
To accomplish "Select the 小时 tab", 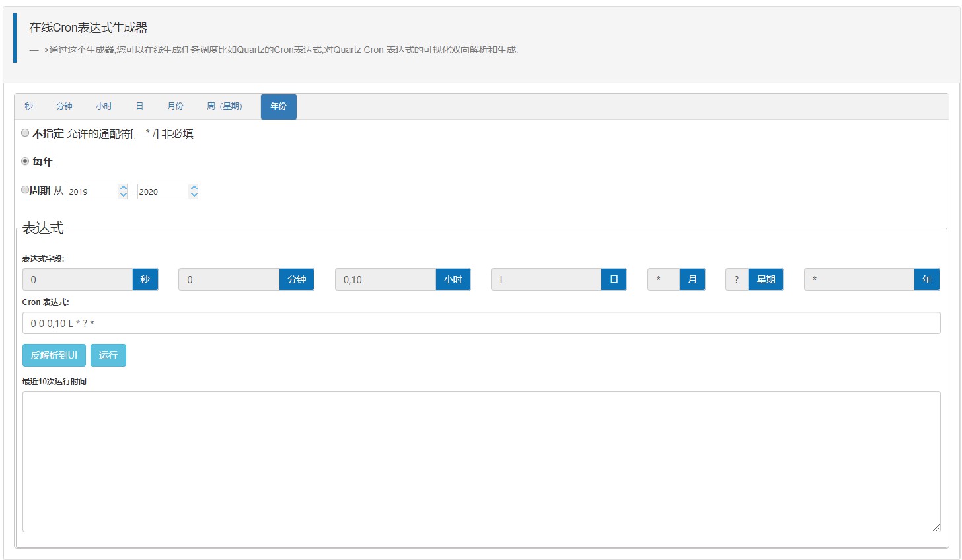I will pyautogui.click(x=104, y=106).
